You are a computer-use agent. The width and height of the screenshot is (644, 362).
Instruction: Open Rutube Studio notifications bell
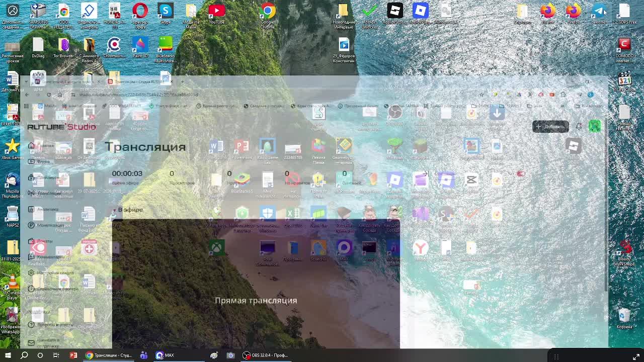579,126
